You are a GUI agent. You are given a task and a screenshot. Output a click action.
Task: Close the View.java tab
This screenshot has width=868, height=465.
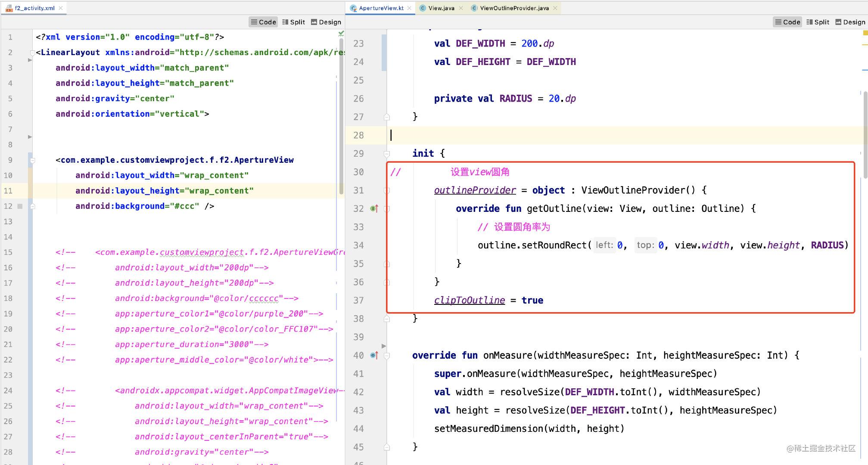(x=461, y=8)
